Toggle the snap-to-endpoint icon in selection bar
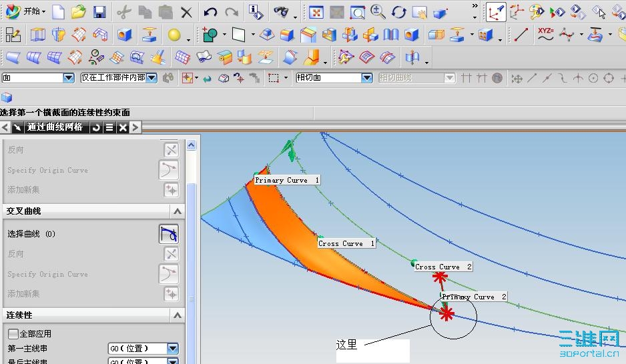The image size is (626, 364). coord(532,78)
